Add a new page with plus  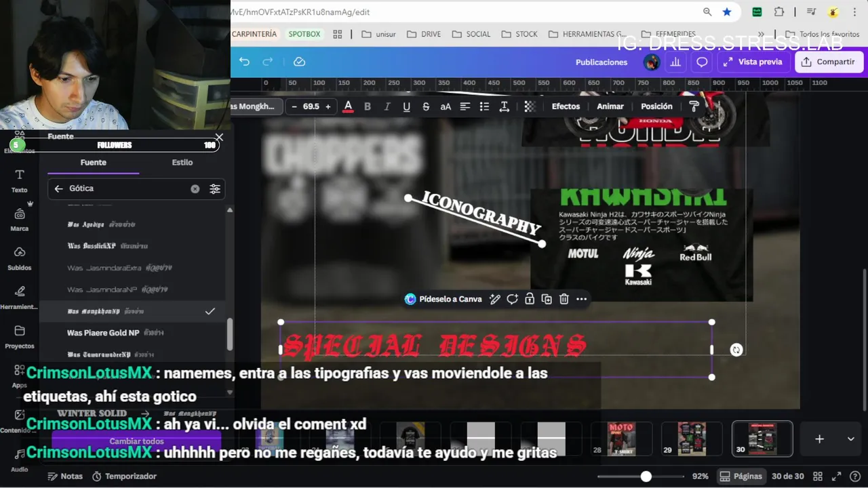pyautogui.click(x=819, y=439)
